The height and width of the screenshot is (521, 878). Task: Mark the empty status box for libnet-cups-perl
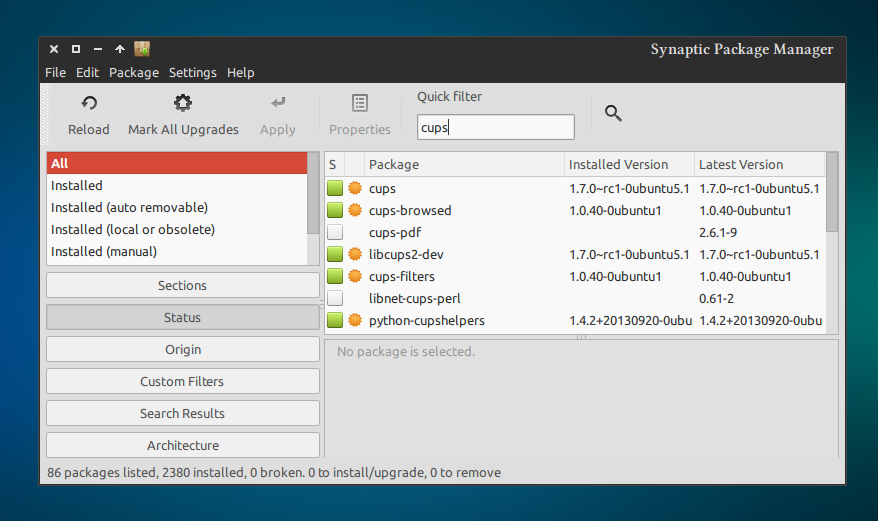click(x=335, y=298)
